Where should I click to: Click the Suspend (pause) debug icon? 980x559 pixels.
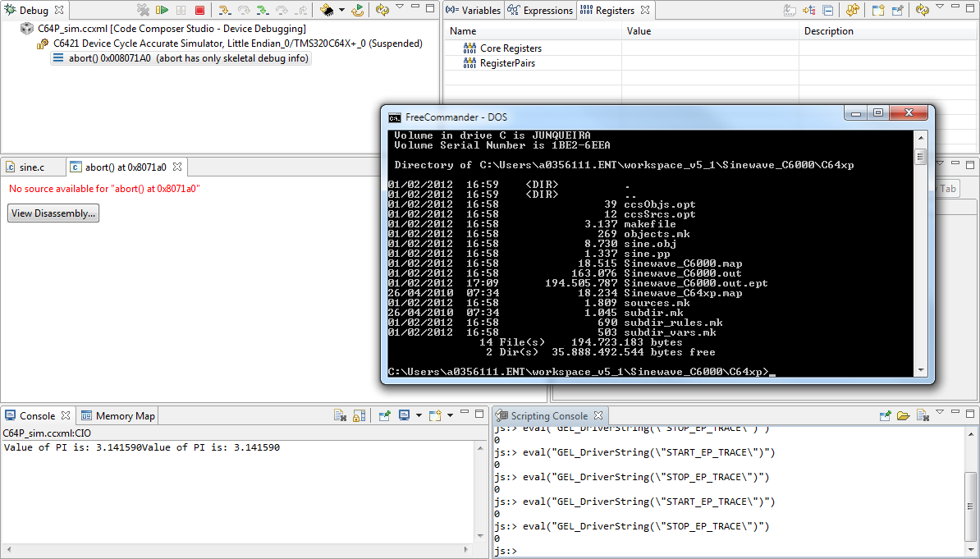tap(181, 10)
